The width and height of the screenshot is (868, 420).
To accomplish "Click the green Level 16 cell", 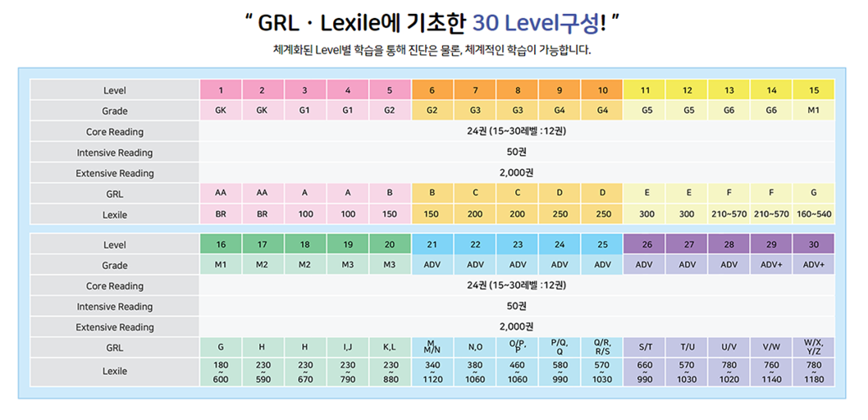I will 221,244.
